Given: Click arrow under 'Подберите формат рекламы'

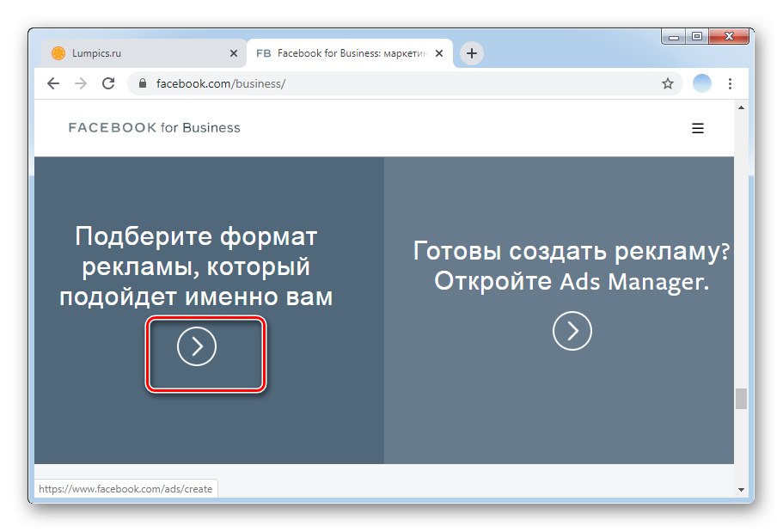Looking at the screenshot, I should click(x=197, y=346).
